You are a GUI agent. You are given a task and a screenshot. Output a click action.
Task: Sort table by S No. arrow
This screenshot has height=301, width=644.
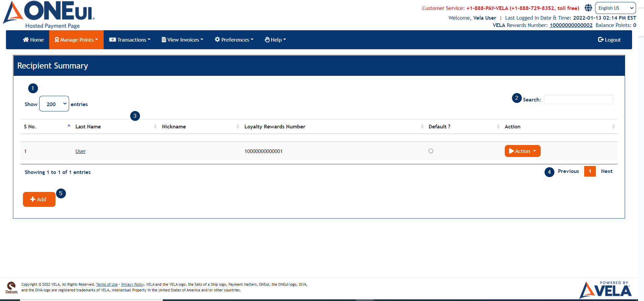pyautogui.click(x=69, y=126)
